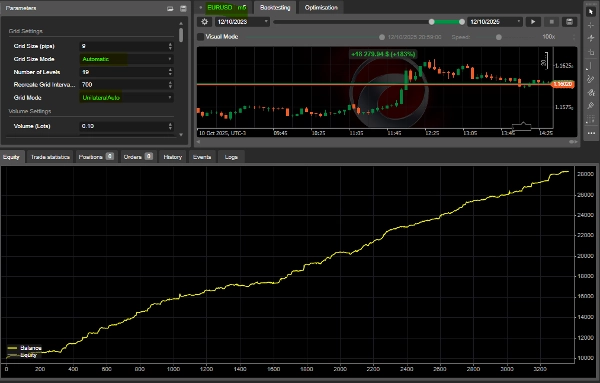Open backtesting settings gear icon
600x383 pixels.
tap(205, 22)
